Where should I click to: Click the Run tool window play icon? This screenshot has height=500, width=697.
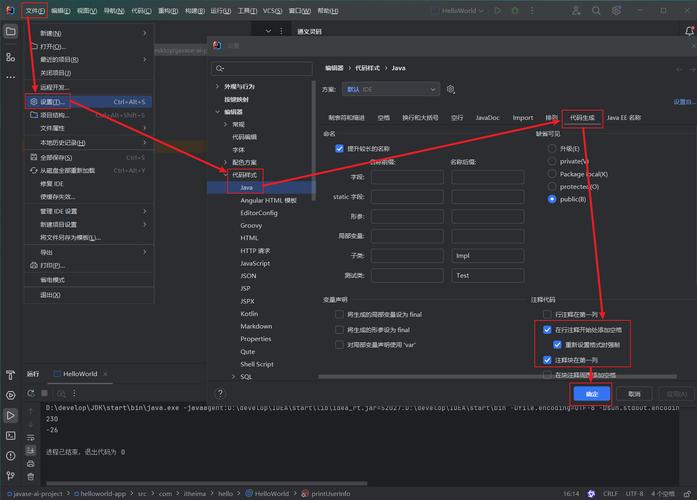(10, 414)
